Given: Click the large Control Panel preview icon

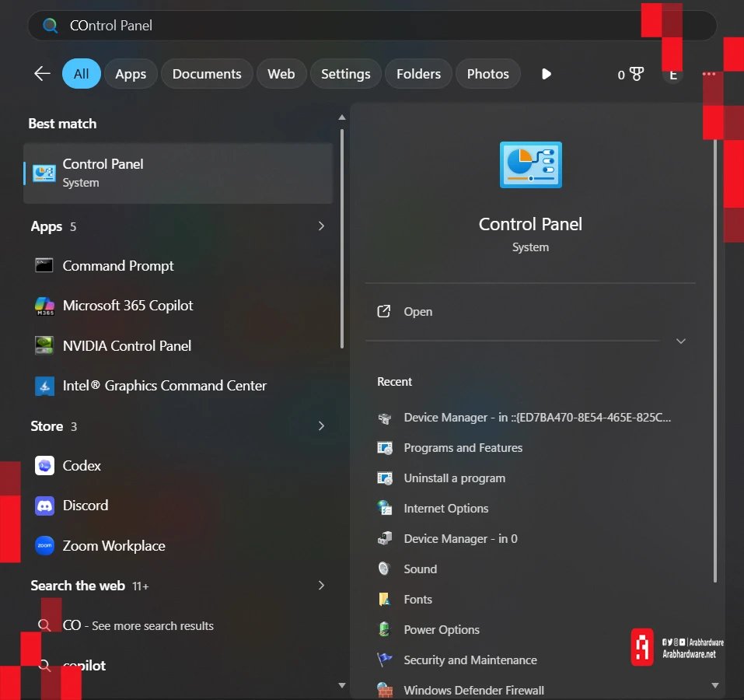Looking at the screenshot, I should [x=530, y=165].
